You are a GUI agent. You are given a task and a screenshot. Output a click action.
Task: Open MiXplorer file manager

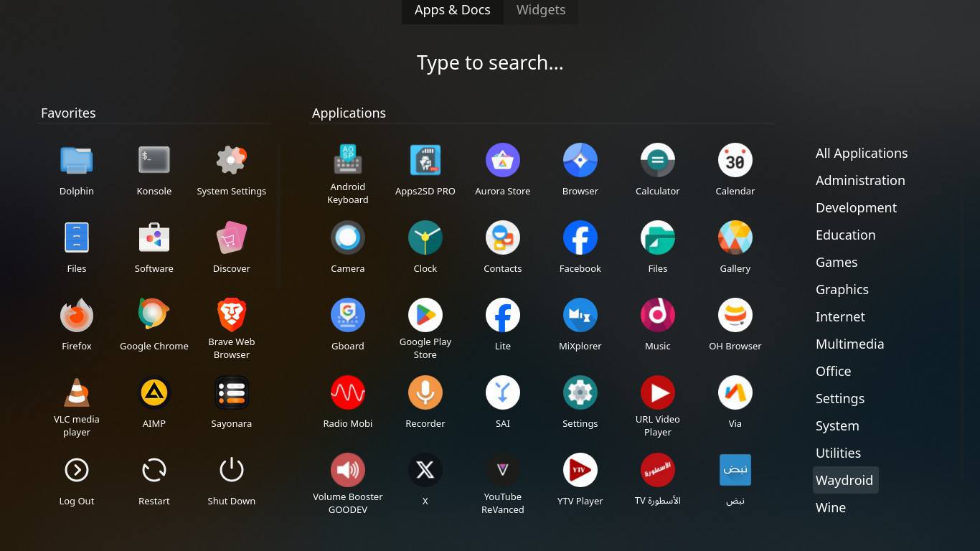pos(580,315)
